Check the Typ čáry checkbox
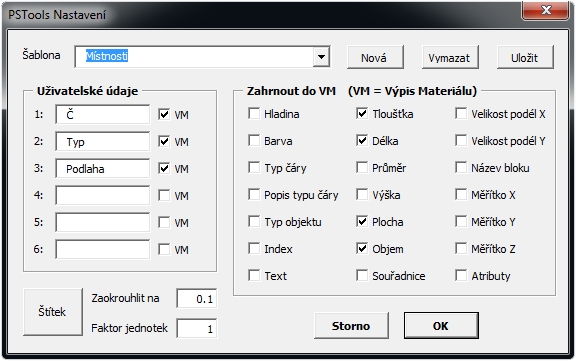 254,167
